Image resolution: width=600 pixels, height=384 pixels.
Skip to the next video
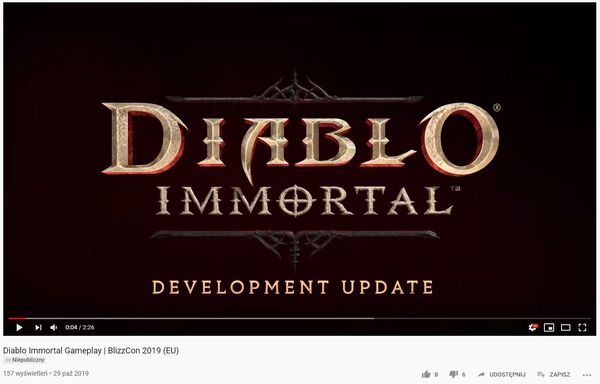click(38, 327)
